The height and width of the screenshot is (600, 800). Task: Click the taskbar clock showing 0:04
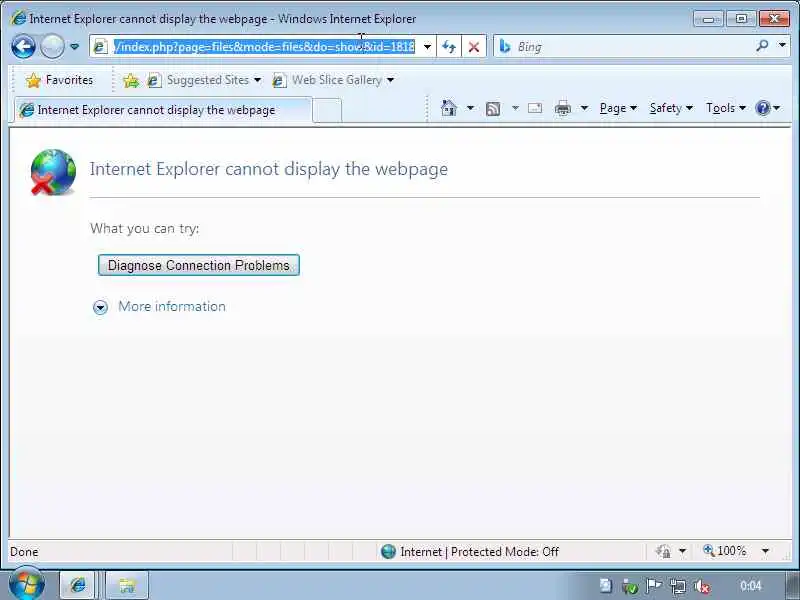(x=751, y=586)
